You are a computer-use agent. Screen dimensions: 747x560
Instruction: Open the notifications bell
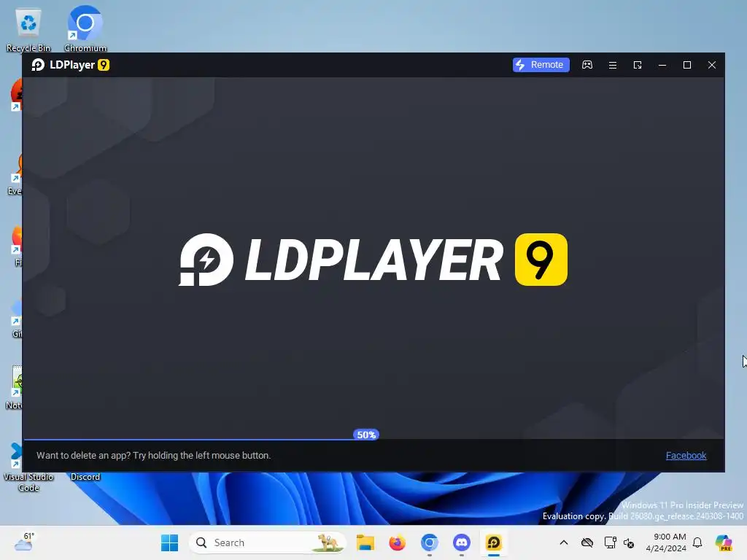(697, 542)
